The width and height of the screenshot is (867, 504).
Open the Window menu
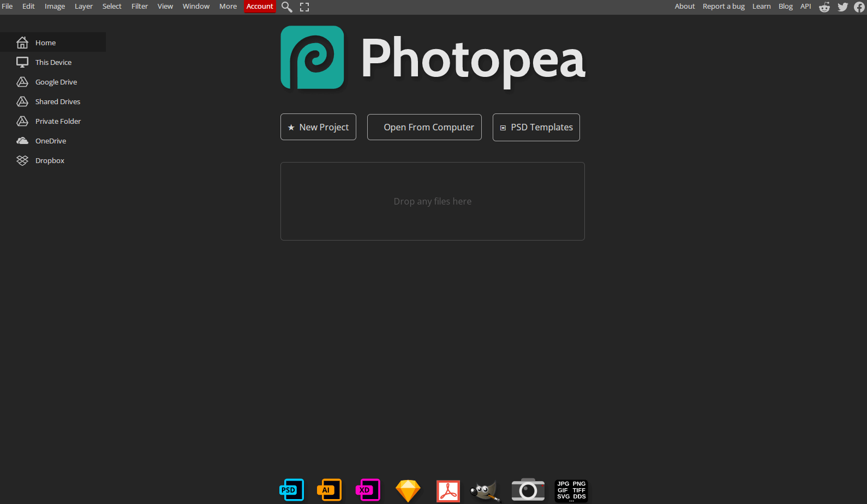[196, 7]
